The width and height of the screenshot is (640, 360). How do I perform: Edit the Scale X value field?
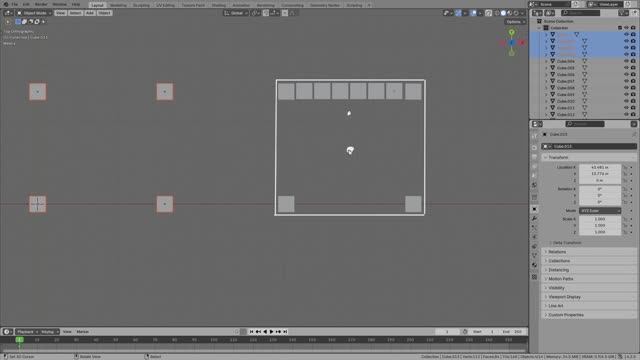pyautogui.click(x=600, y=219)
